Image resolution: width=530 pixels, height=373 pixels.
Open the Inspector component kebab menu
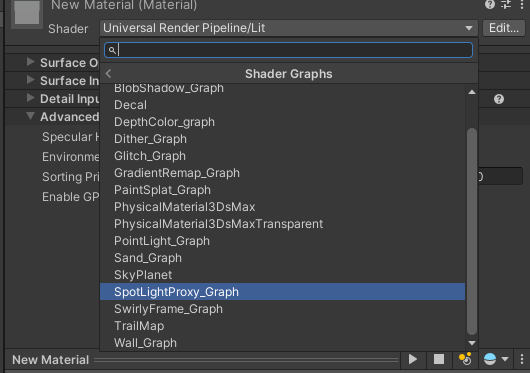(x=522, y=4)
